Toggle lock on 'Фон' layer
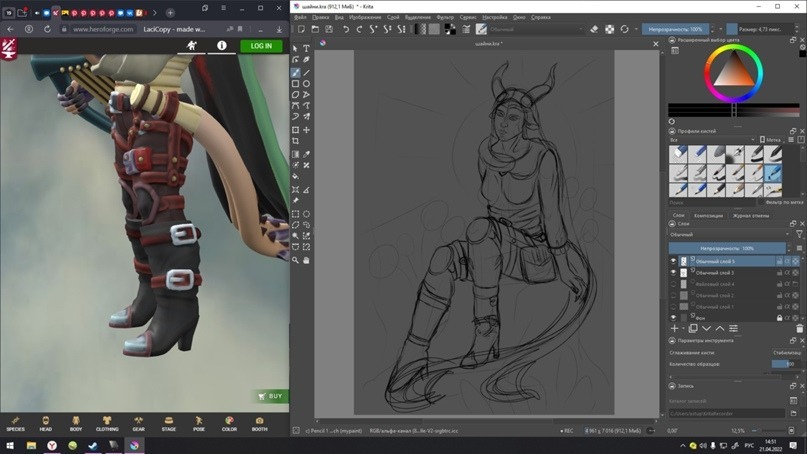807x454 pixels. pos(780,318)
